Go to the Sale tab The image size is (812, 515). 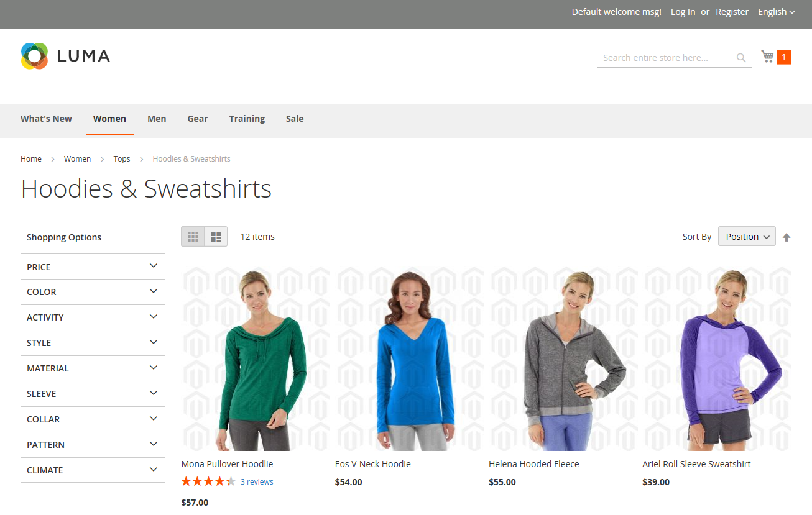click(295, 119)
